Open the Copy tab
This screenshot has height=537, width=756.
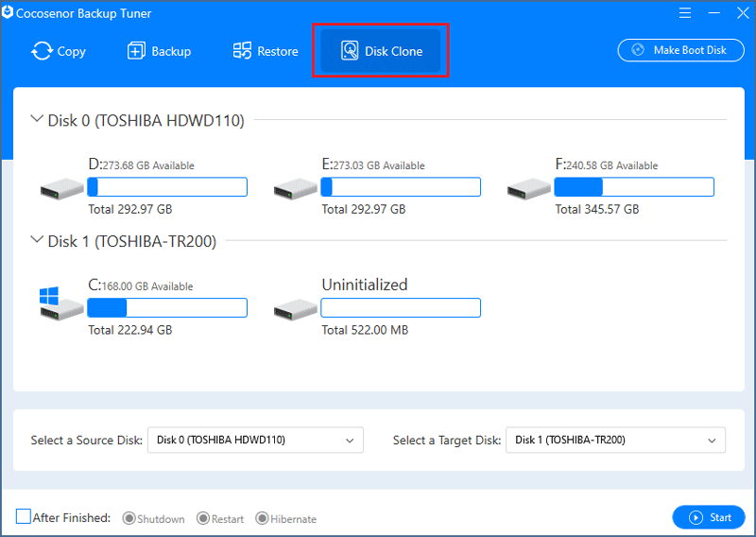[x=59, y=51]
